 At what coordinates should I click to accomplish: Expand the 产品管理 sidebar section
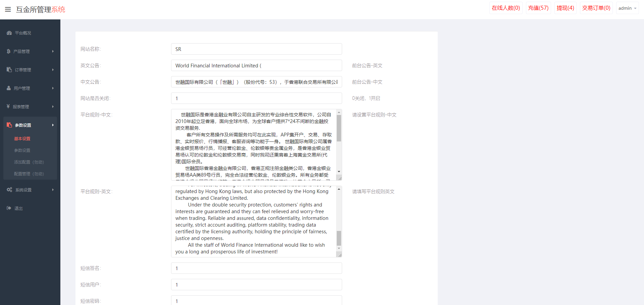pyautogui.click(x=22, y=51)
